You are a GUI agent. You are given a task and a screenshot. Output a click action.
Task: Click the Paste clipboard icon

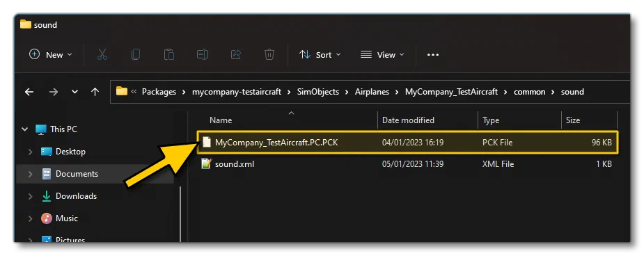(x=168, y=54)
